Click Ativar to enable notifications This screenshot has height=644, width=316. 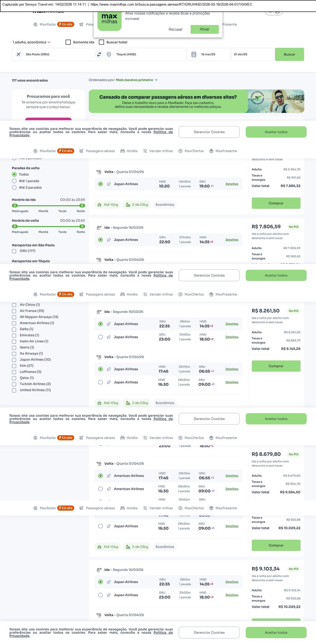[204, 29]
